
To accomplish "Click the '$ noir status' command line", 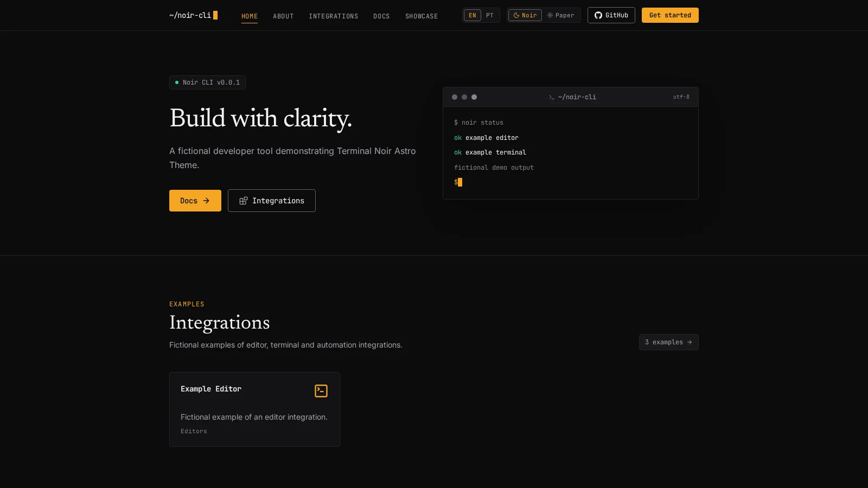I will tap(478, 123).
